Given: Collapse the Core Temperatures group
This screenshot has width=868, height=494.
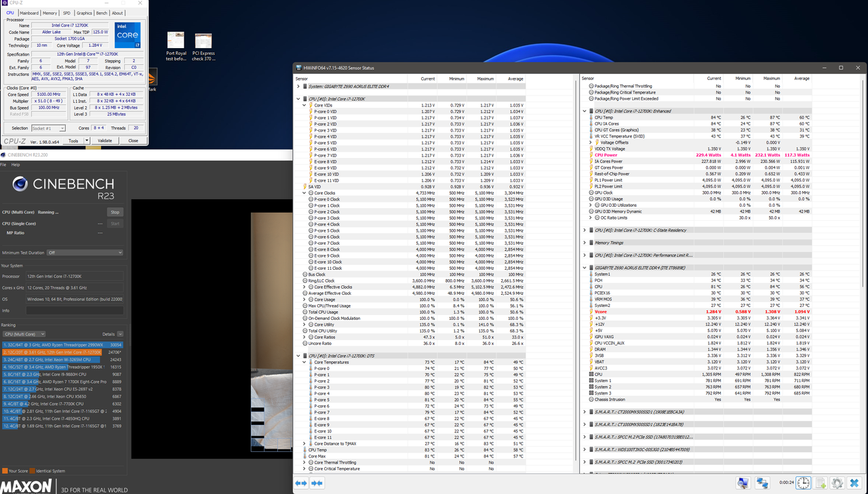Looking at the screenshot, I should click(x=304, y=362).
